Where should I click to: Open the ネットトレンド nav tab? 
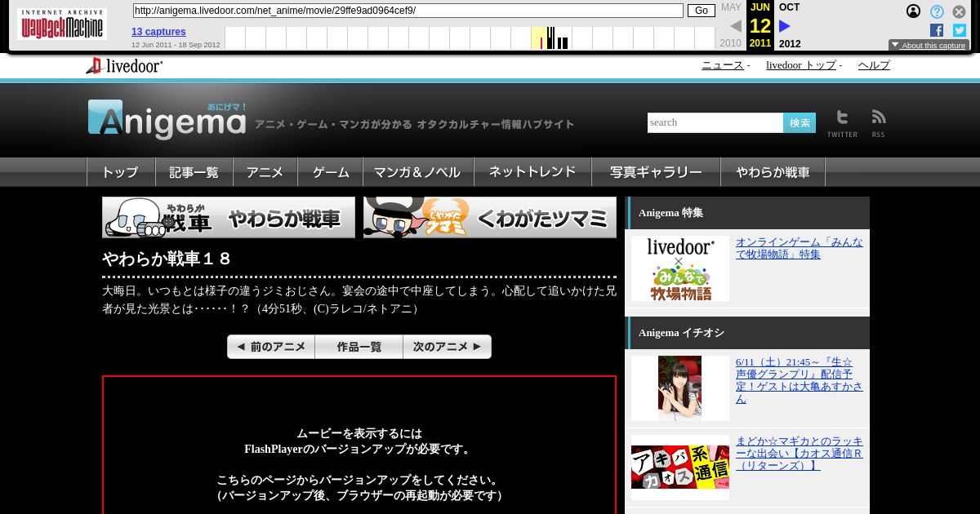(532, 172)
